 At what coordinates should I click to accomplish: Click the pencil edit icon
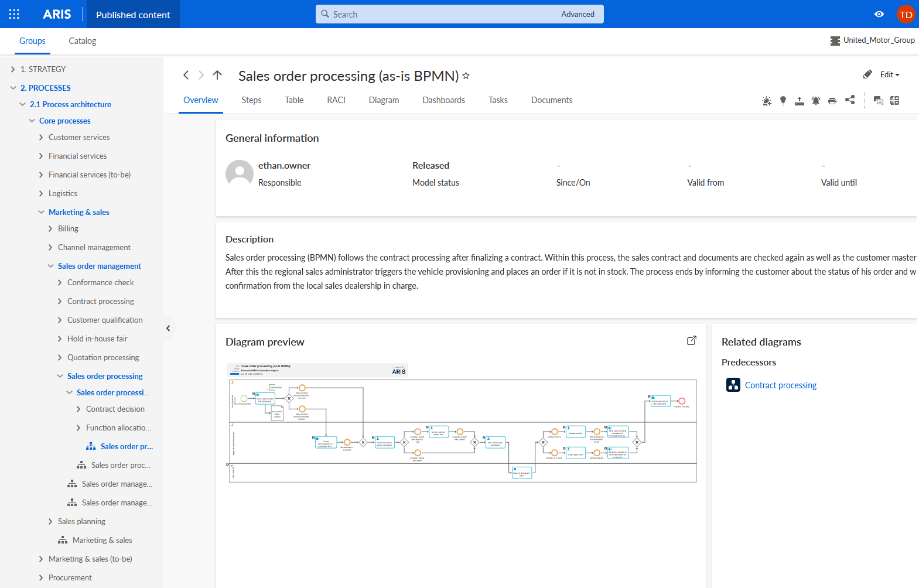867,74
